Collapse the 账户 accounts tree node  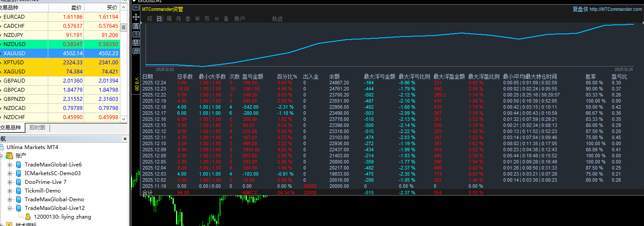click(x=1, y=156)
